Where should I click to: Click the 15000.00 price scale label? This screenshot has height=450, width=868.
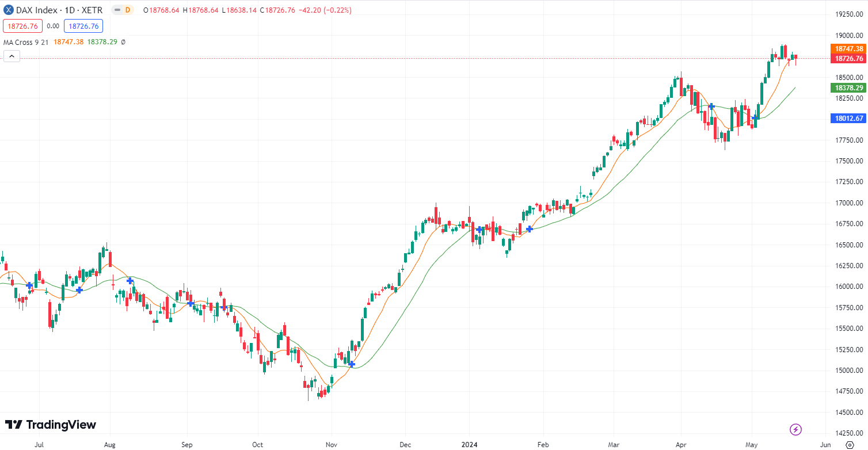849,371
